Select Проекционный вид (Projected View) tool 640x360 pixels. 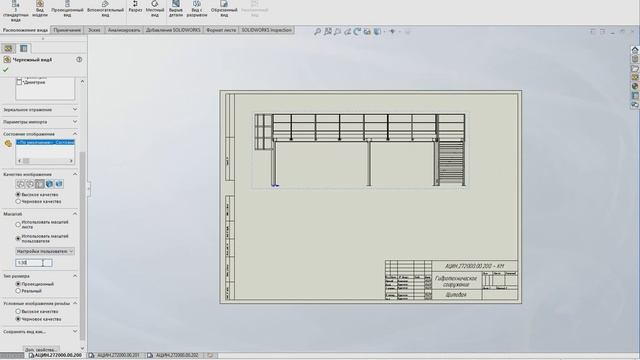(x=67, y=9)
